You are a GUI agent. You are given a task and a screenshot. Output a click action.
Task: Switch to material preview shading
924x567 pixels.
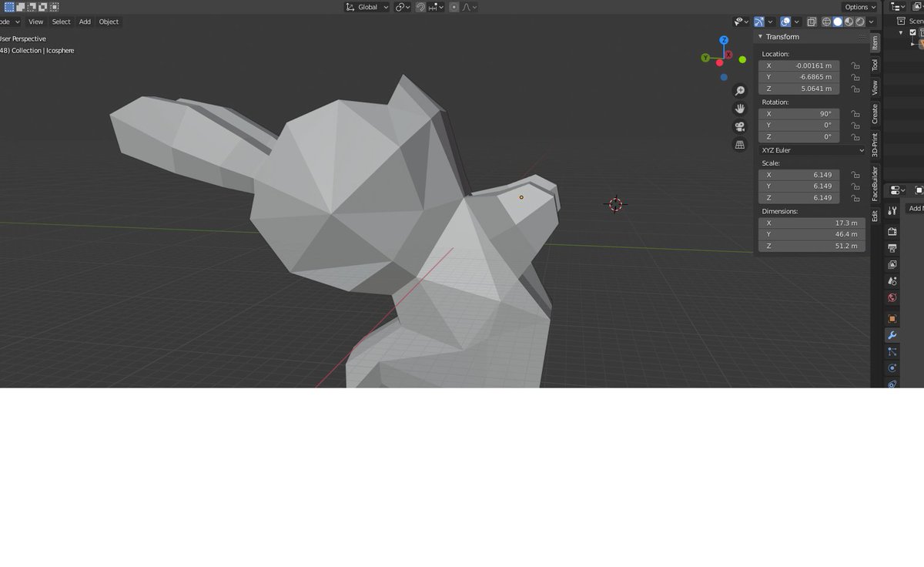849,22
